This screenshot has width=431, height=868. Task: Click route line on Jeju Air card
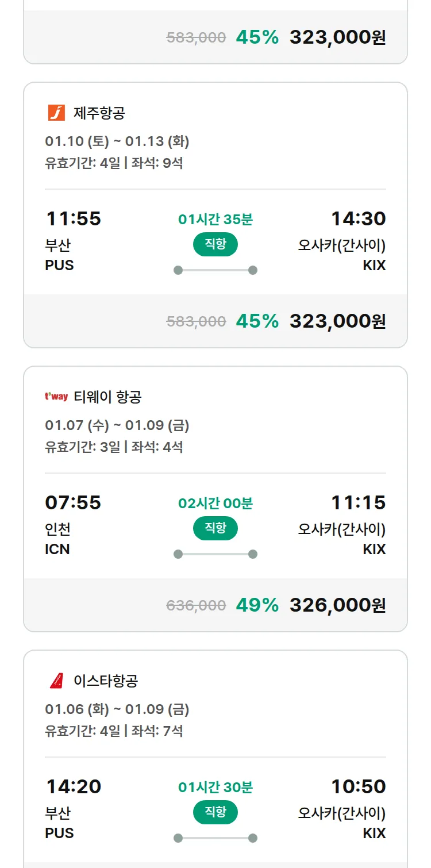[x=215, y=270]
